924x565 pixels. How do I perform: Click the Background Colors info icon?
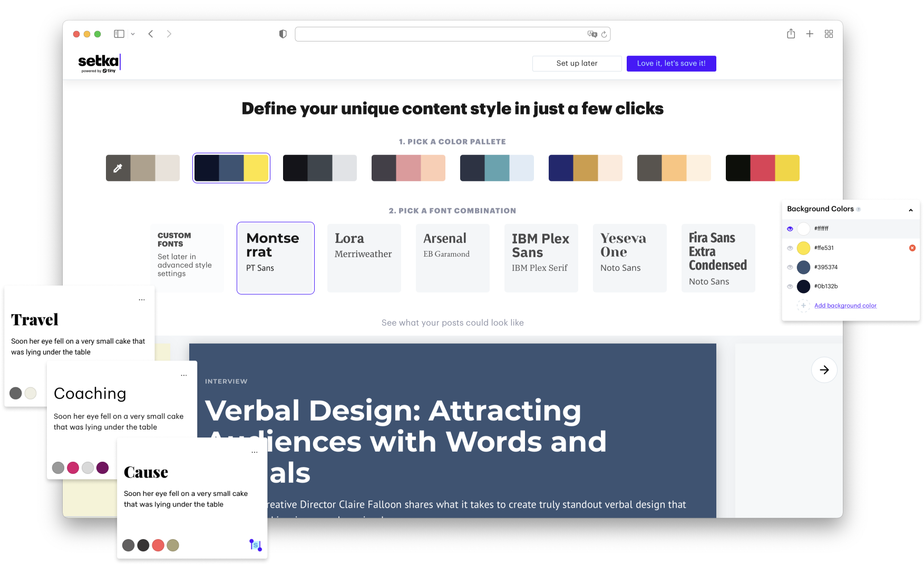click(x=859, y=209)
